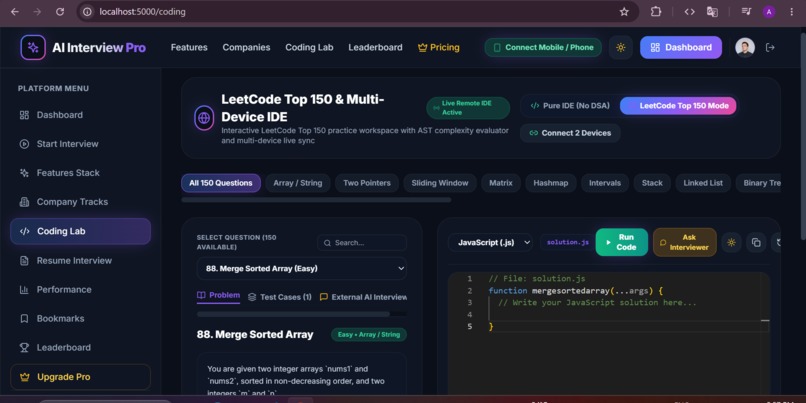Filter by Matrix category

pos(501,183)
